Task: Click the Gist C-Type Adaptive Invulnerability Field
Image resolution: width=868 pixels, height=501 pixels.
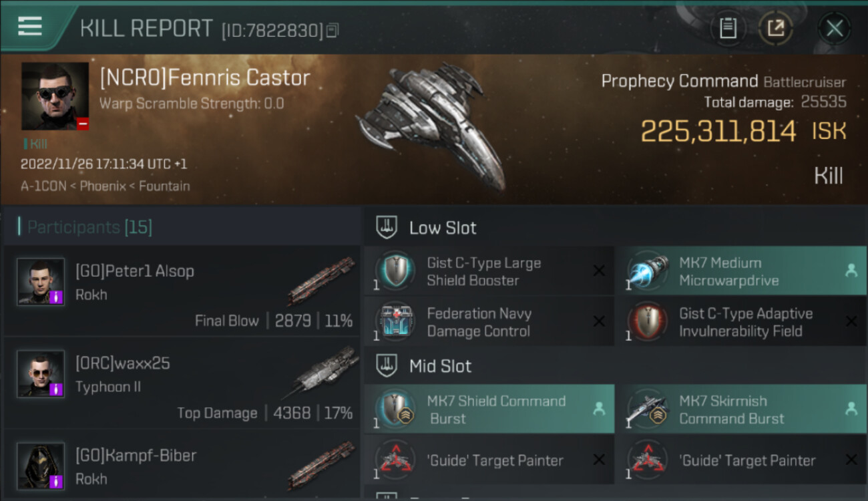Action: (740, 322)
